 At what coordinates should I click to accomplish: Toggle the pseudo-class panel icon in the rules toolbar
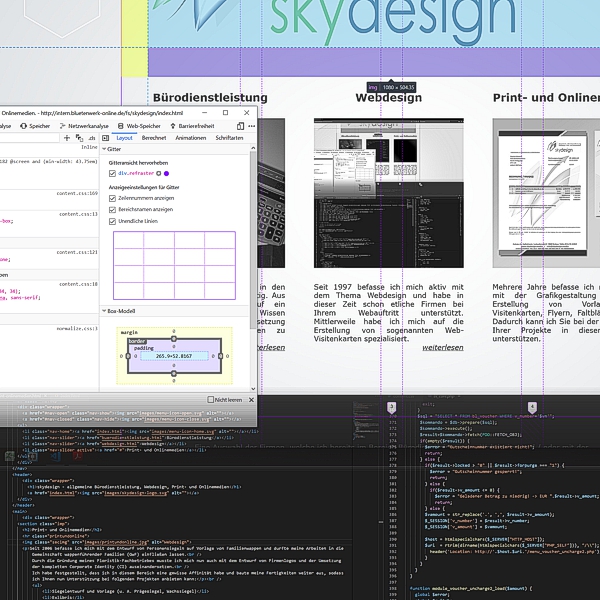point(80,138)
